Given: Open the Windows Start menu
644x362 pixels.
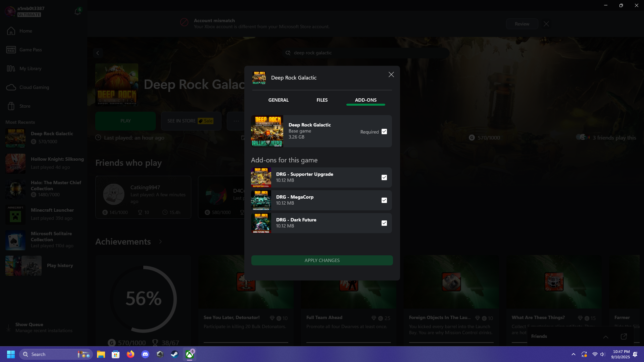Looking at the screenshot, I should 11,354.
